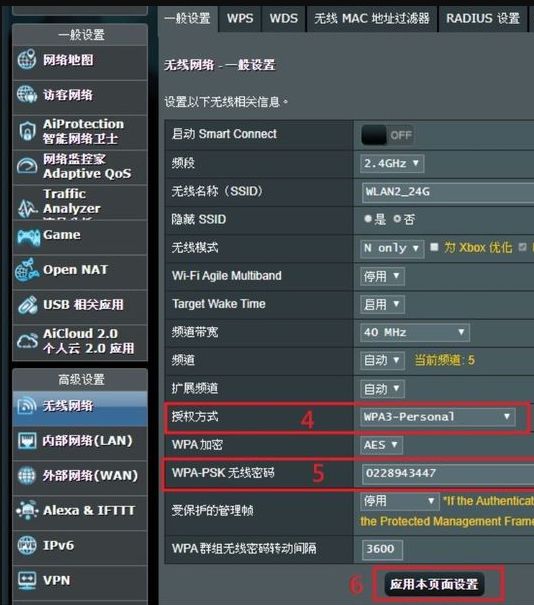Switch to the RADIUS 设置 tab

483,19
